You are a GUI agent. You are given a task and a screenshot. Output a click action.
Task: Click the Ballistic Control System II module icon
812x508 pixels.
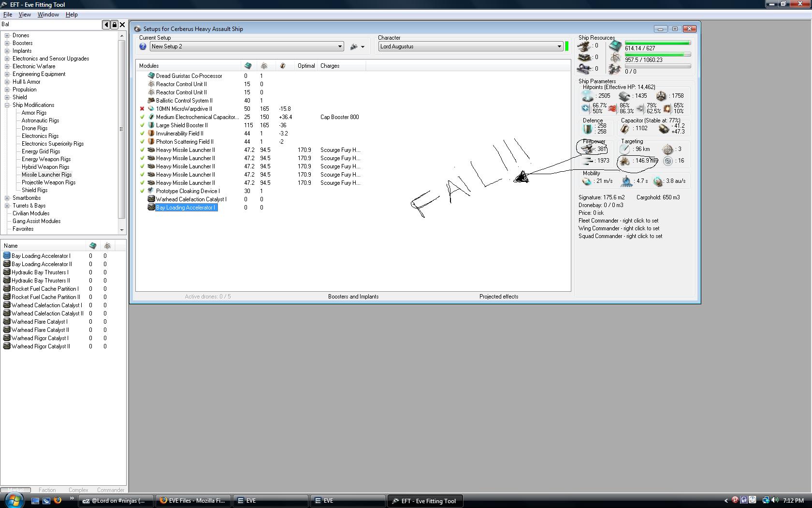coord(151,101)
